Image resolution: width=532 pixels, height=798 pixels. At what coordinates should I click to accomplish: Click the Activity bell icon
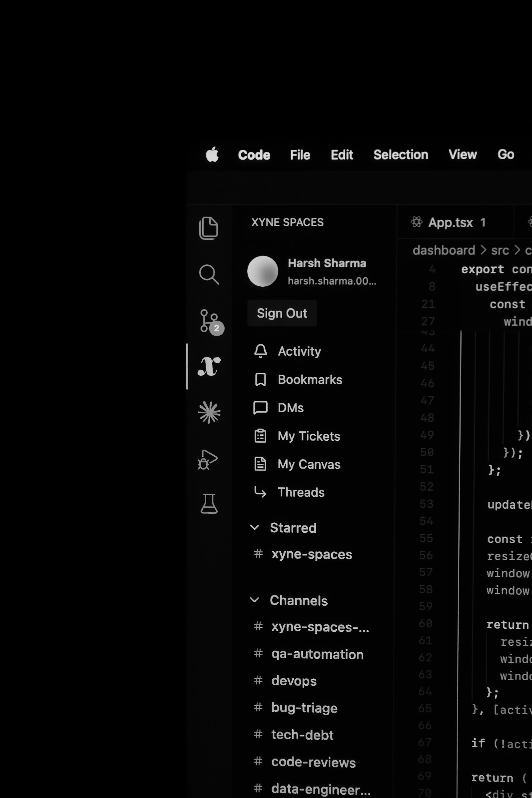[x=261, y=351]
